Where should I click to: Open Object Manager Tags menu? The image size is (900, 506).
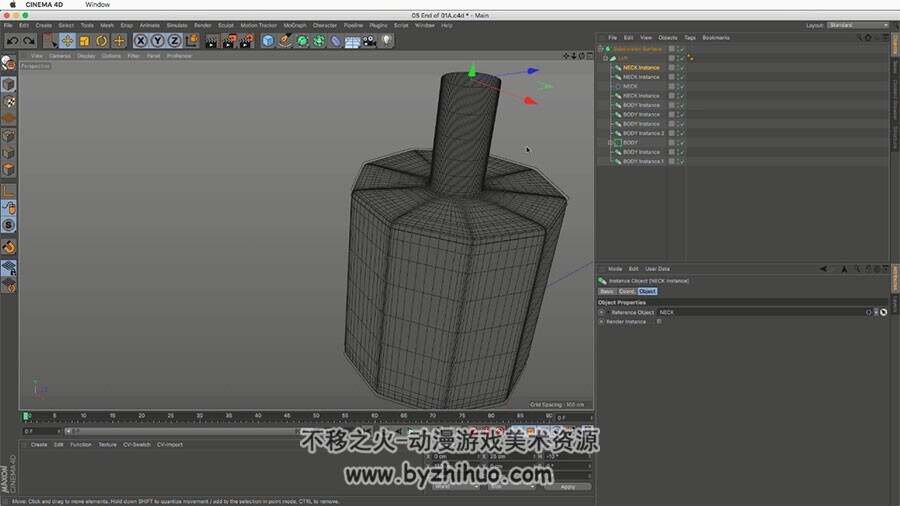click(690, 38)
